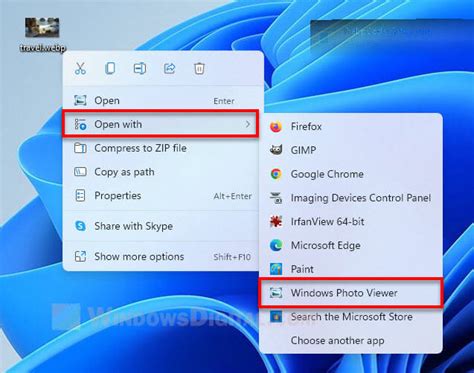This screenshot has width=474, height=373.
Task: Click Search the Microsoft Store
Action: point(351,317)
